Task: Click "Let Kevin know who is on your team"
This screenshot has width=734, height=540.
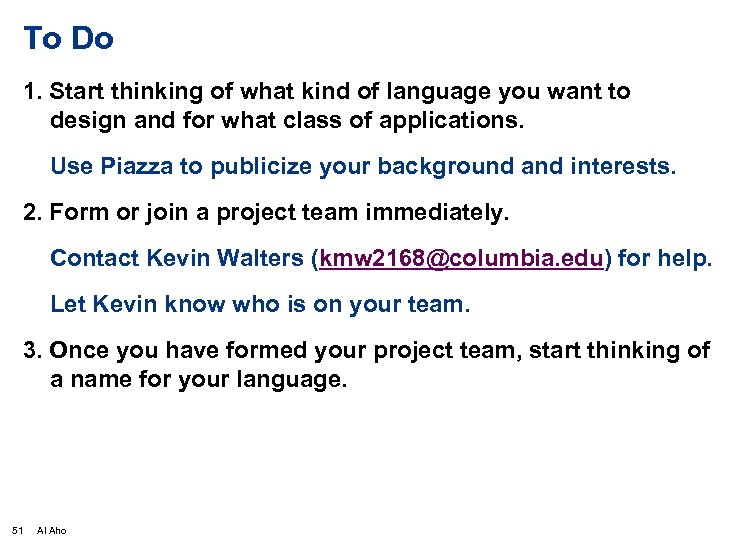Action: (x=259, y=304)
